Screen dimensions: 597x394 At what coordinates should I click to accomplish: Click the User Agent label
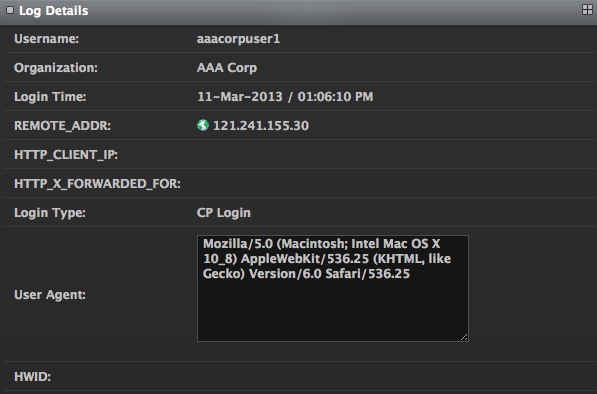(50, 295)
